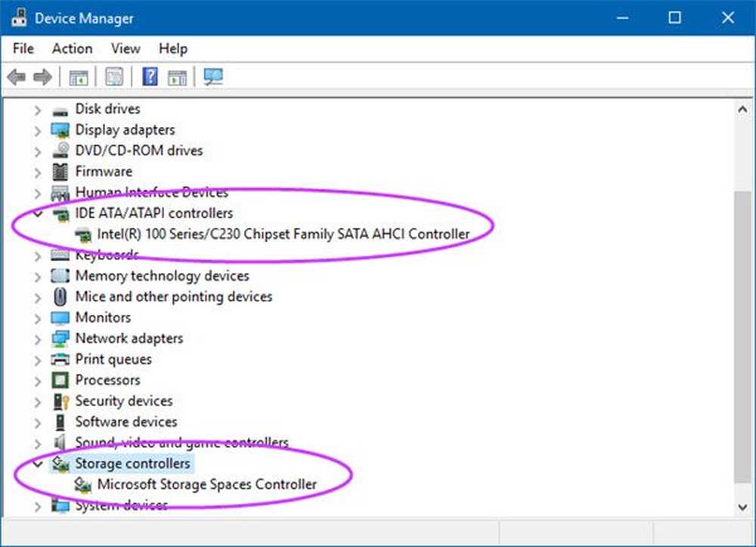Click the Network adapters device icon
Screen dimensions: 756x547
coord(60,338)
